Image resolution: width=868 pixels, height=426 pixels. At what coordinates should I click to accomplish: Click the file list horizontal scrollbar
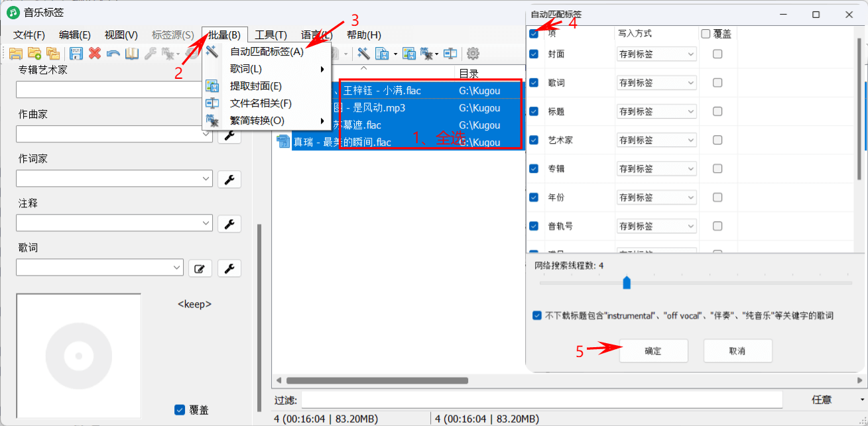click(x=377, y=380)
